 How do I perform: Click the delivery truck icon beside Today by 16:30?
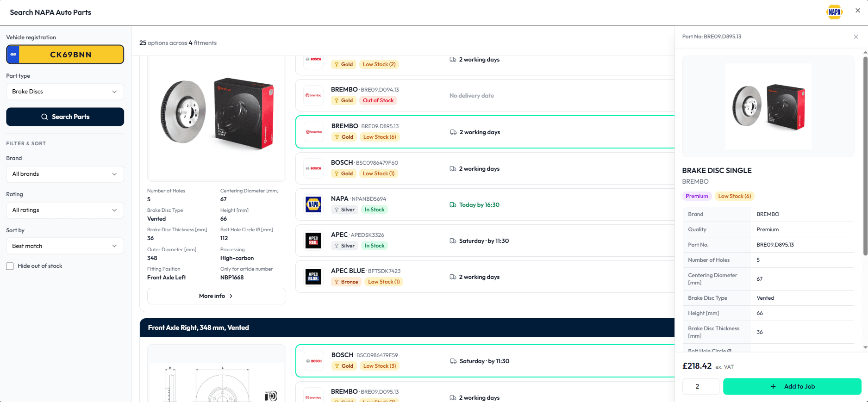click(453, 205)
